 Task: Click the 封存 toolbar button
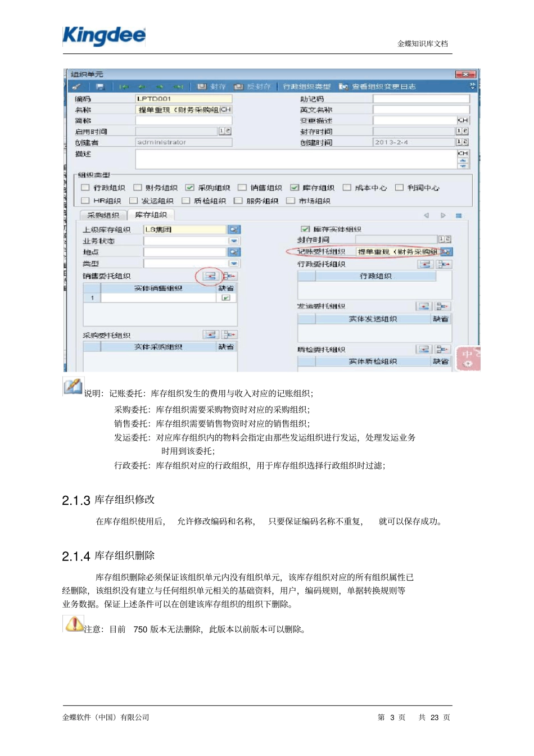(x=212, y=87)
